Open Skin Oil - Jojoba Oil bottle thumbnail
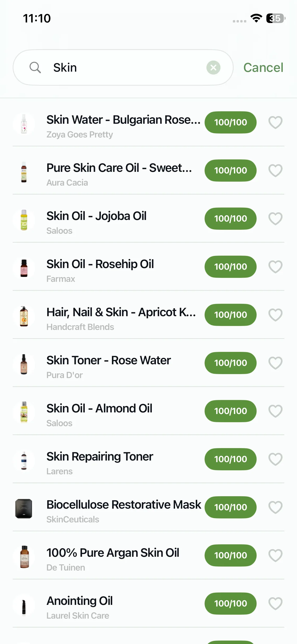 (x=24, y=220)
